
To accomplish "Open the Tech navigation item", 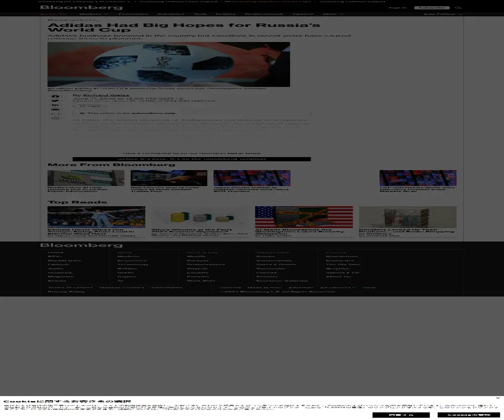I will pyautogui.click(x=200, y=14).
